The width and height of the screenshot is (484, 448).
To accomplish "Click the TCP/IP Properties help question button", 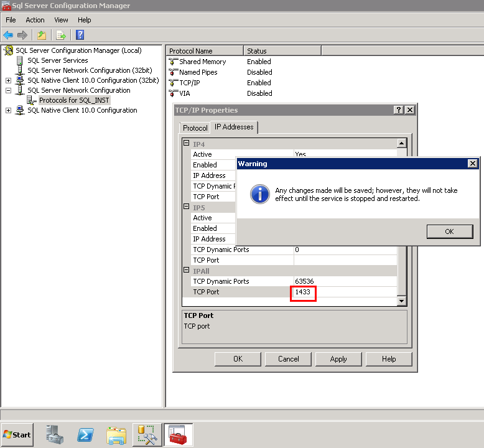I will pos(398,110).
